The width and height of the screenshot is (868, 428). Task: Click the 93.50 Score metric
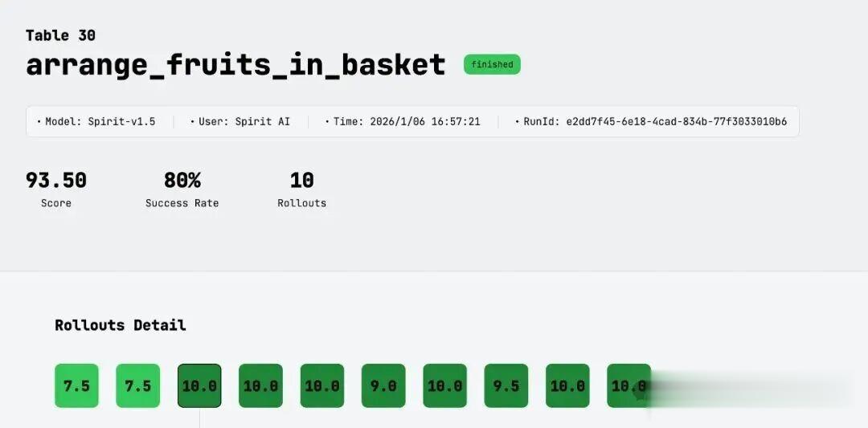click(56, 181)
